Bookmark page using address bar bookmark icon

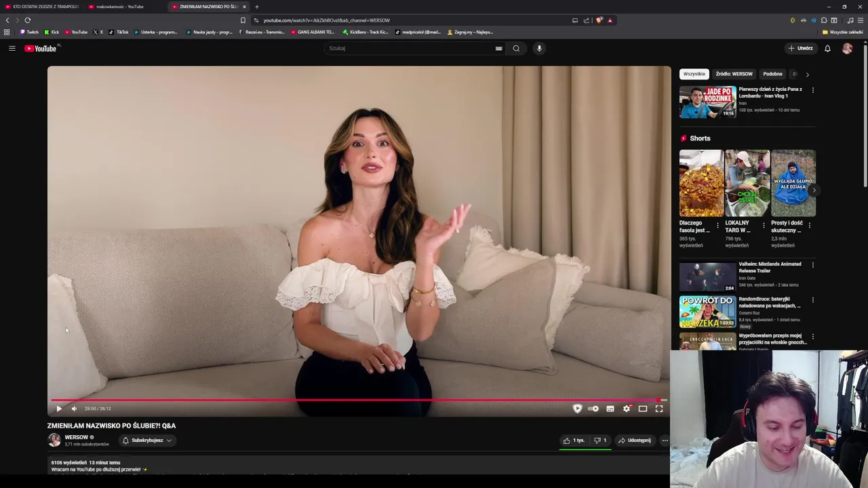point(243,20)
